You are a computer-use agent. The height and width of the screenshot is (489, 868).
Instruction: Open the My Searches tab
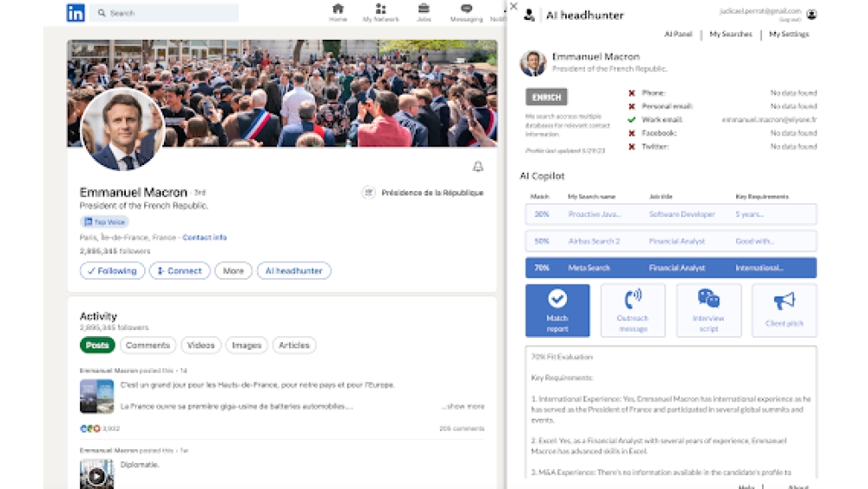[731, 35]
